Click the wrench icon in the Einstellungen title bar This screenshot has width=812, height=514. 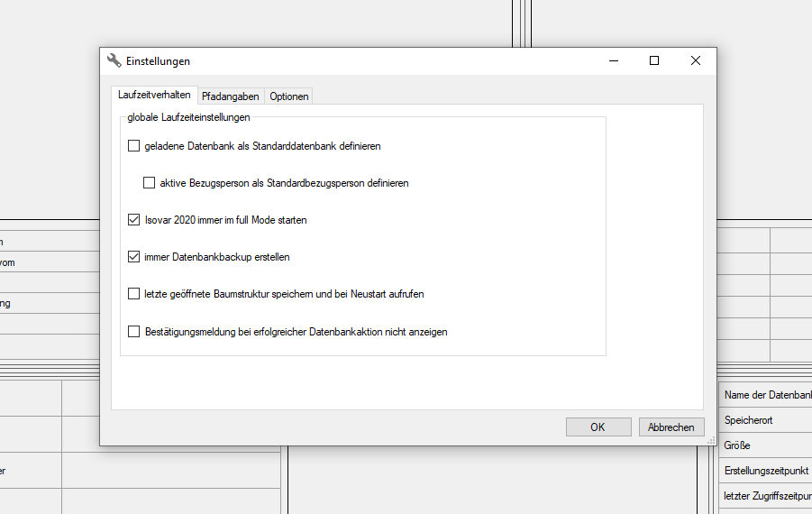(x=114, y=60)
